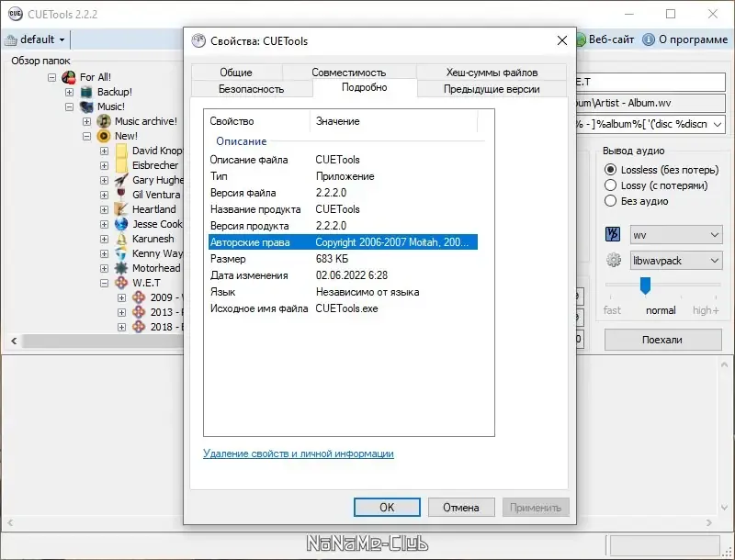Screen dimensions: 735x560
Task: Click the David Knopfler folder icon
Action: 121,151
